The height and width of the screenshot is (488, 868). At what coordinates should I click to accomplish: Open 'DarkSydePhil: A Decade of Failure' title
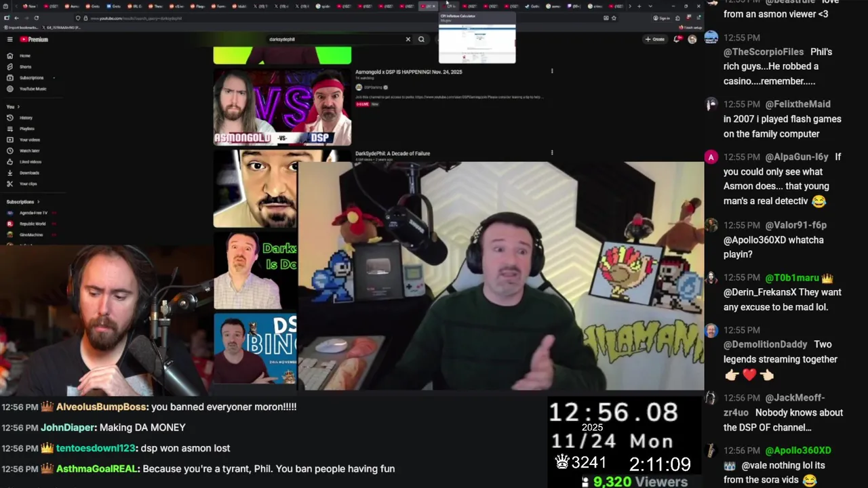(x=393, y=153)
